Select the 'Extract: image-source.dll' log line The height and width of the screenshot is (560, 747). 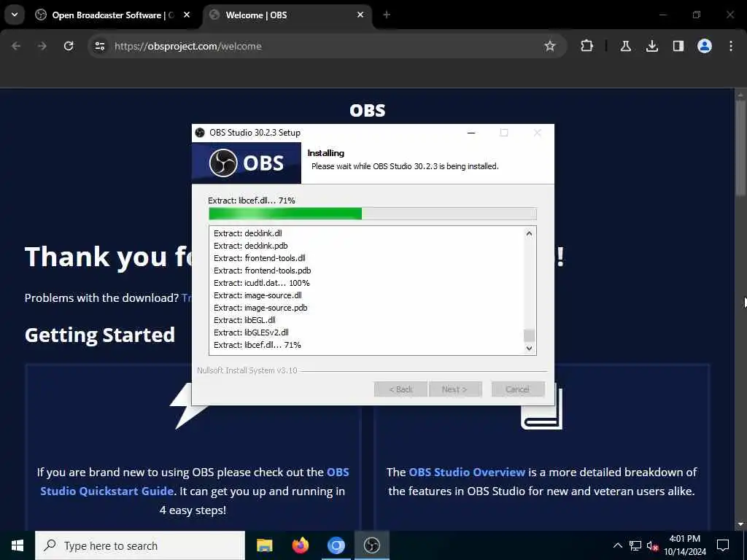tap(258, 295)
